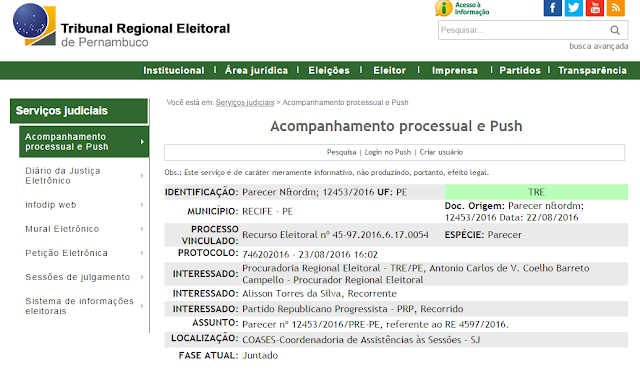The width and height of the screenshot is (640, 371).
Task: Click the RECIFE - PE município value
Action: tap(267, 211)
